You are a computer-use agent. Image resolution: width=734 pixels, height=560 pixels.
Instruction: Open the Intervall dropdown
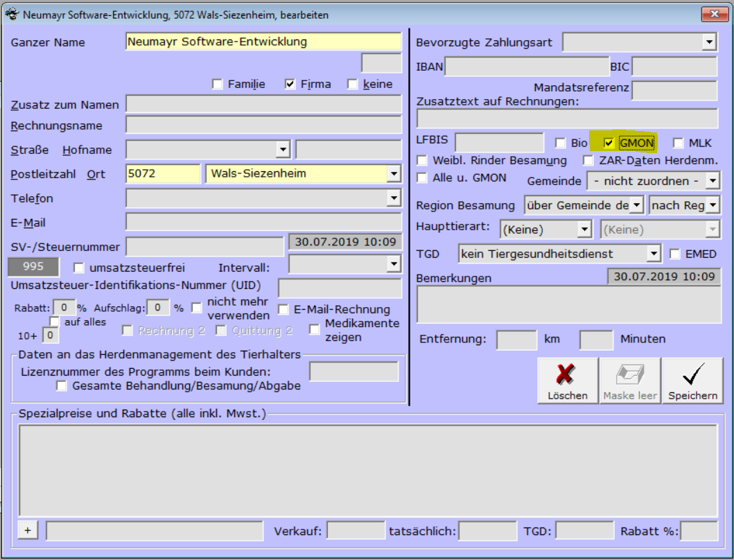coord(394,264)
